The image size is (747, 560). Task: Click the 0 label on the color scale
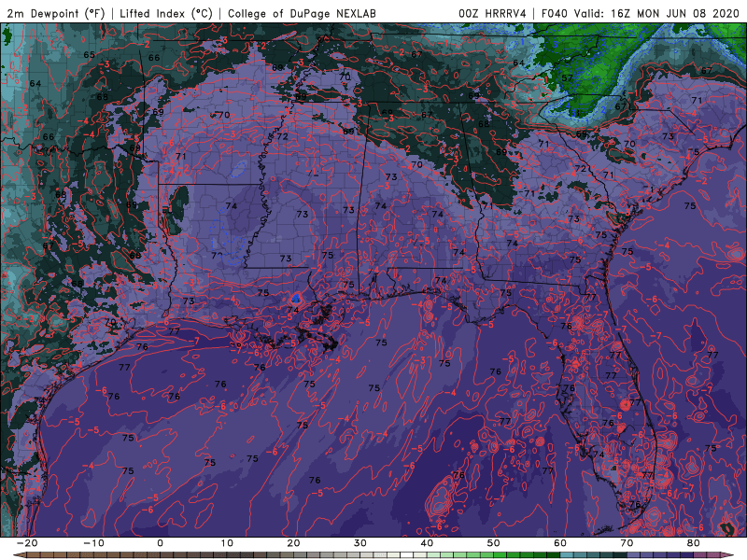point(160,543)
